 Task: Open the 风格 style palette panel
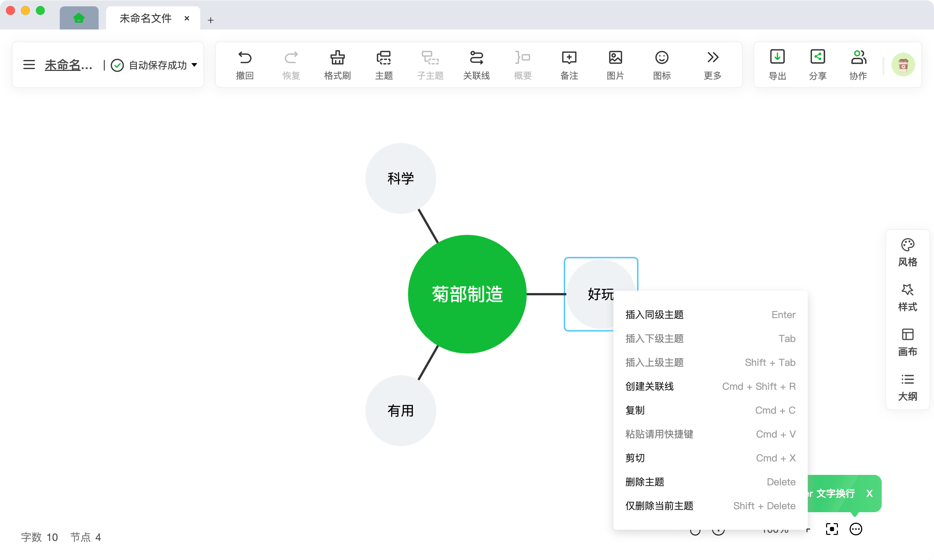(907, 245)
